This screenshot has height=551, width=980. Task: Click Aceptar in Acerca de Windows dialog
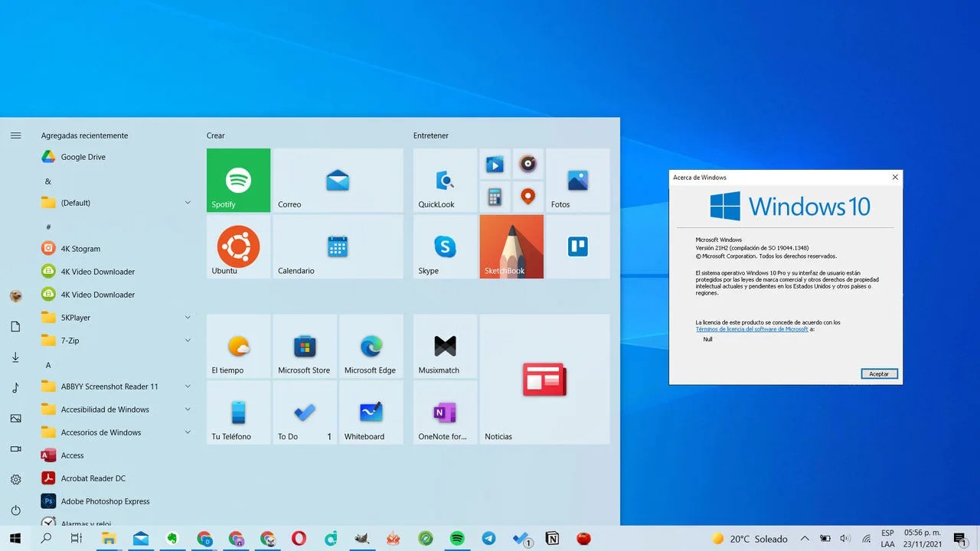click(879, 374)
